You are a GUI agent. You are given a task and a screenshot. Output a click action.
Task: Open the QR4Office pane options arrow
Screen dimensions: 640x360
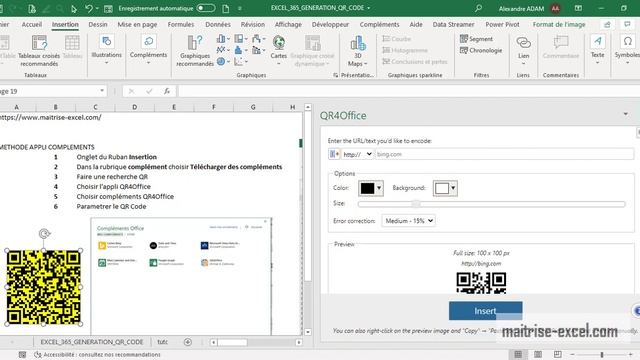click(x=626, y=115)
